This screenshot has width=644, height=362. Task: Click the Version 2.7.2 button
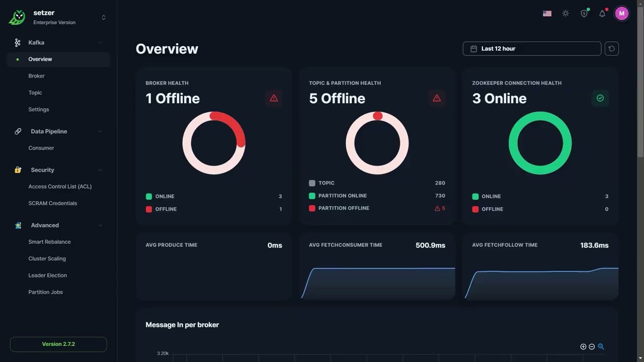coord(58,344)
